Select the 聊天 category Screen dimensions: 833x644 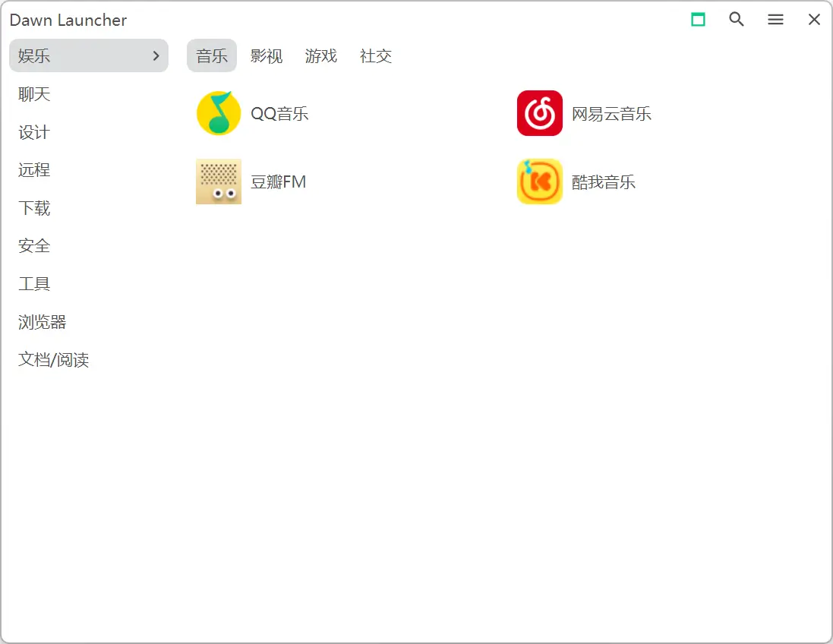(x=34, y=95)
